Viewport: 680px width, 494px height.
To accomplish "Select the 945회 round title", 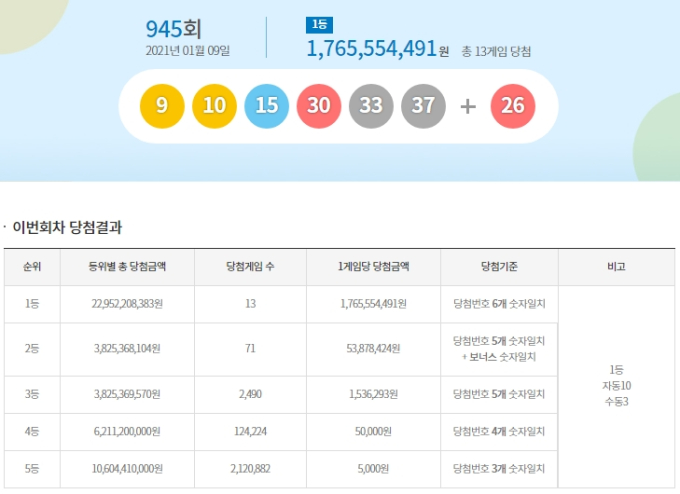I will pos(173,29).
